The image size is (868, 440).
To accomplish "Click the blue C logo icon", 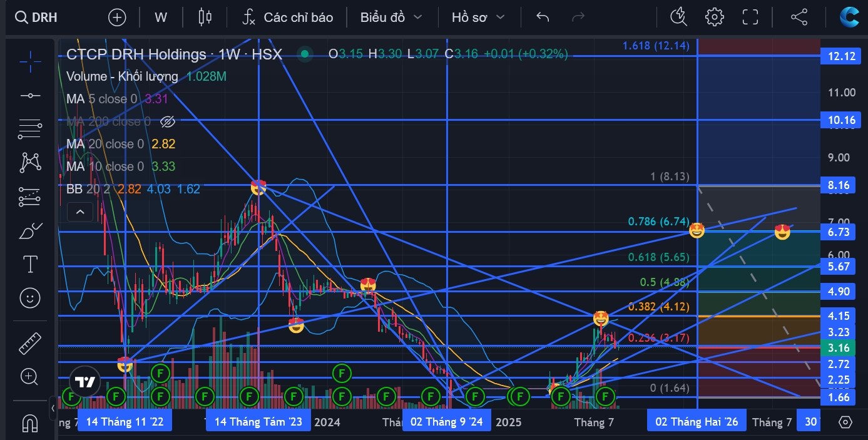I will pyautogui.click(x=849, y=17).
